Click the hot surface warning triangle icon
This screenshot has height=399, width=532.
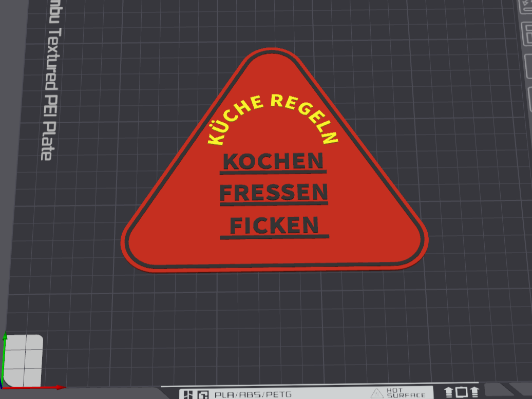(376, 393)
